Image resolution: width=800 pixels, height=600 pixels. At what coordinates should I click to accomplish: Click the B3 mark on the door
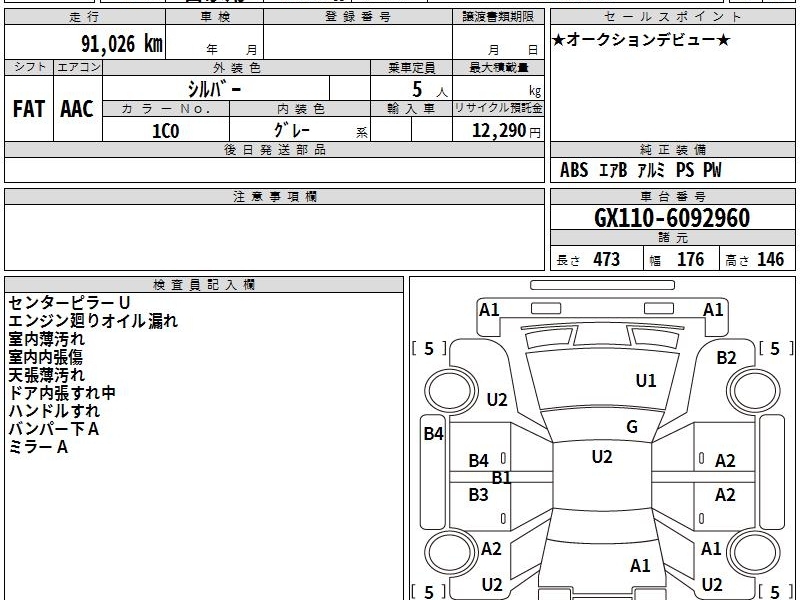[479, 494]
